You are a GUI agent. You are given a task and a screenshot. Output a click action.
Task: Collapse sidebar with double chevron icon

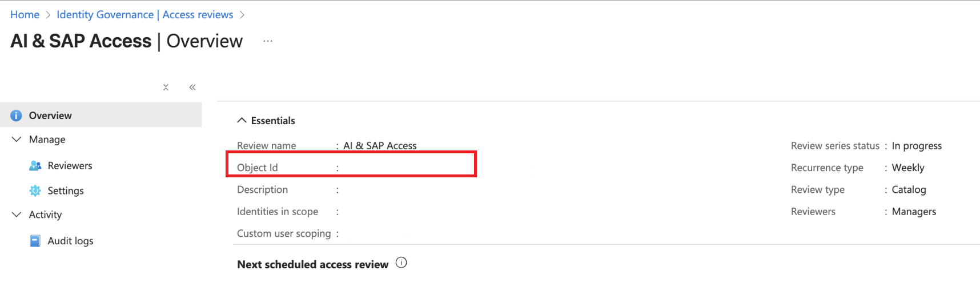192,88
